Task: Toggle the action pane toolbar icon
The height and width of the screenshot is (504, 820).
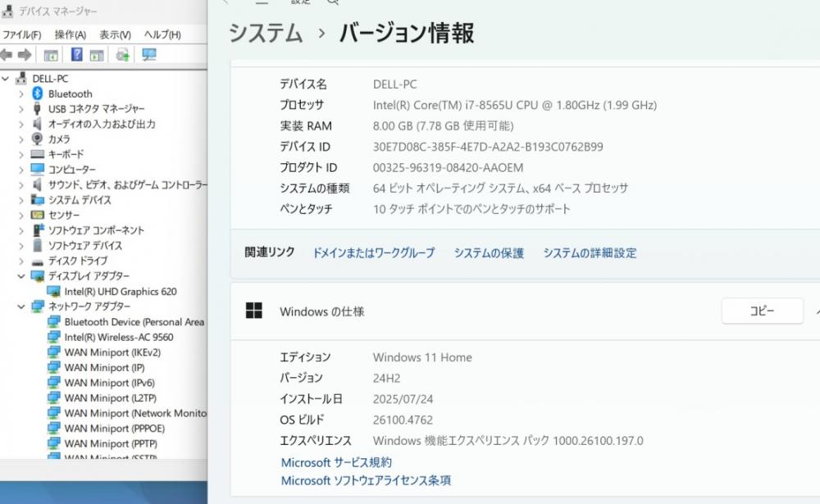Action: [97, 55]
